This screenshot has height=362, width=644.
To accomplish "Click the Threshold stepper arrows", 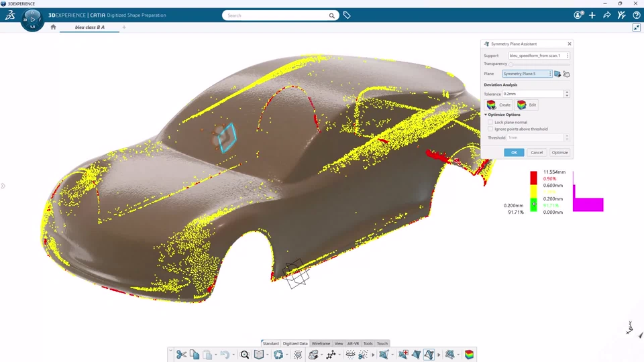I will tap(567, 137).
